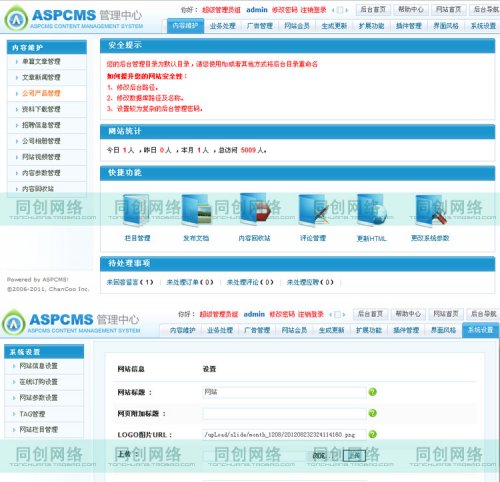Switch to 扩展功能 tab in upper panel

(372, 26)
